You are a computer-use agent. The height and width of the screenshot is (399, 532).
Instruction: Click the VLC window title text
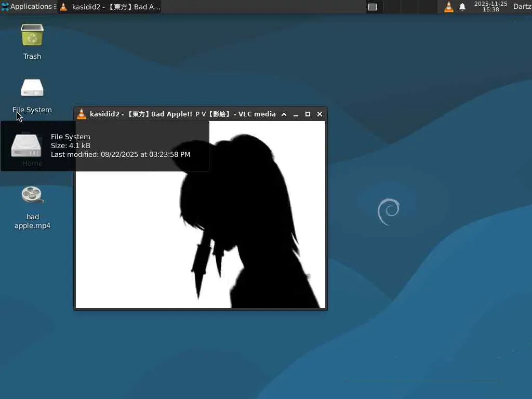coord(183,114)
